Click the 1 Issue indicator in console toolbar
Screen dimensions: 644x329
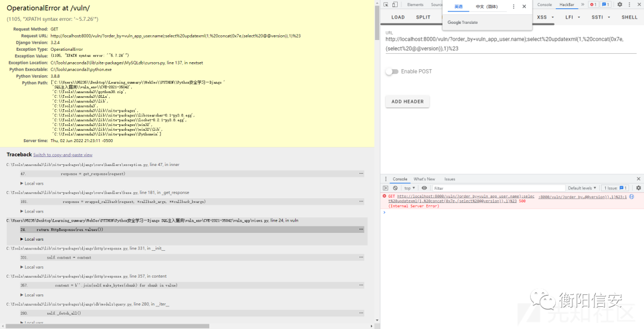pyautogui.click(x=615, y=188)
